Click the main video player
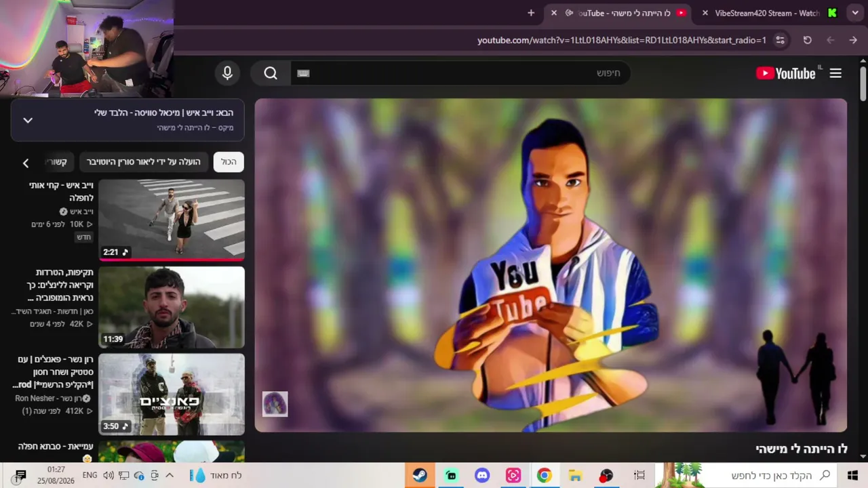Image resolution: width=868 pixels, height=488 pixels. point(551,265)
